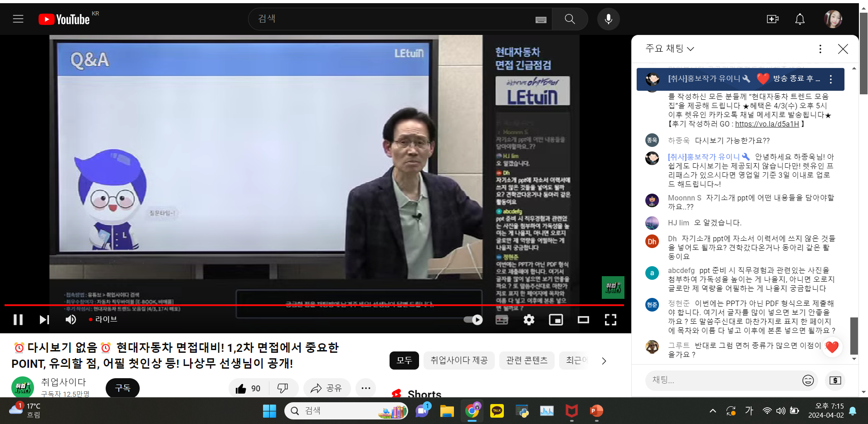Image resolution: width=868 pixels, height=424 pixels.
Task: Open player settings gear
Action: [x=529, y=320]
